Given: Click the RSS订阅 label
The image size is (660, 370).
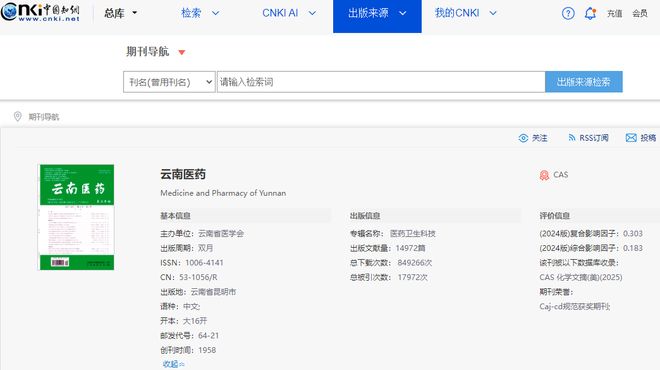Looking at the screenshot, I should coord(593,138).
